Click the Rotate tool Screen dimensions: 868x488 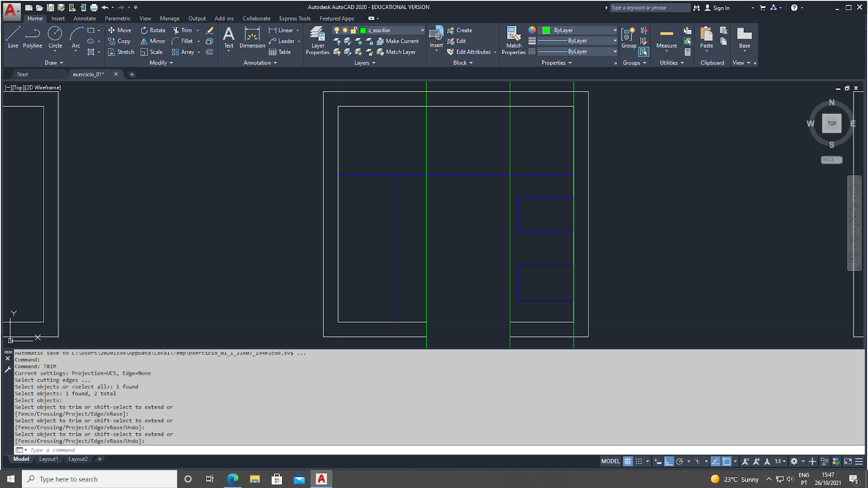[153, 30]
